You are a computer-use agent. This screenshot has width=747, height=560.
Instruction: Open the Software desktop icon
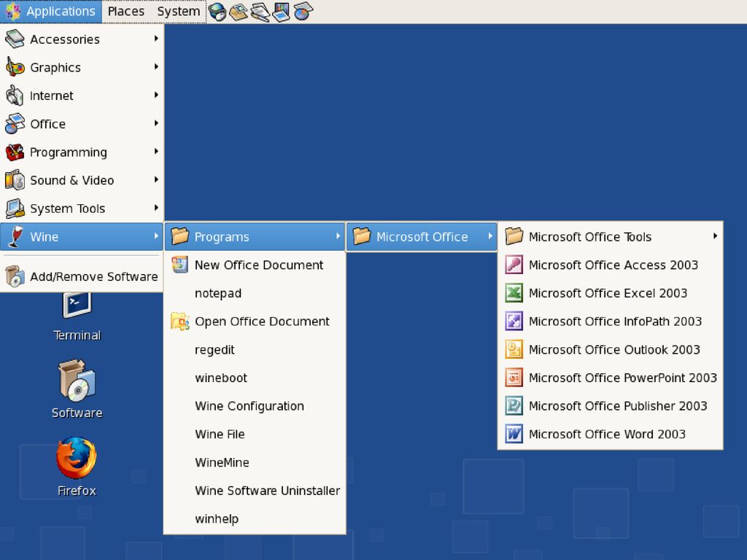click(x=77, y=389)
